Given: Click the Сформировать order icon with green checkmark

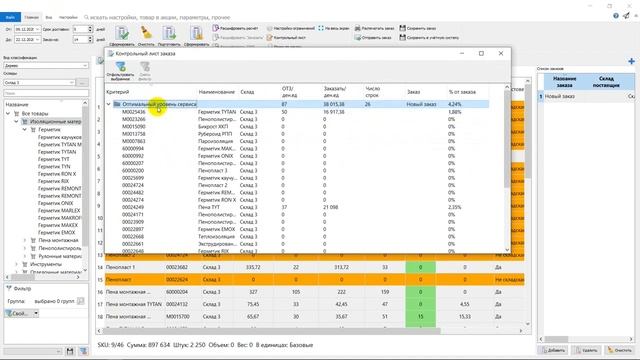Looking at the screenshot, I should (x=122, y=35).
